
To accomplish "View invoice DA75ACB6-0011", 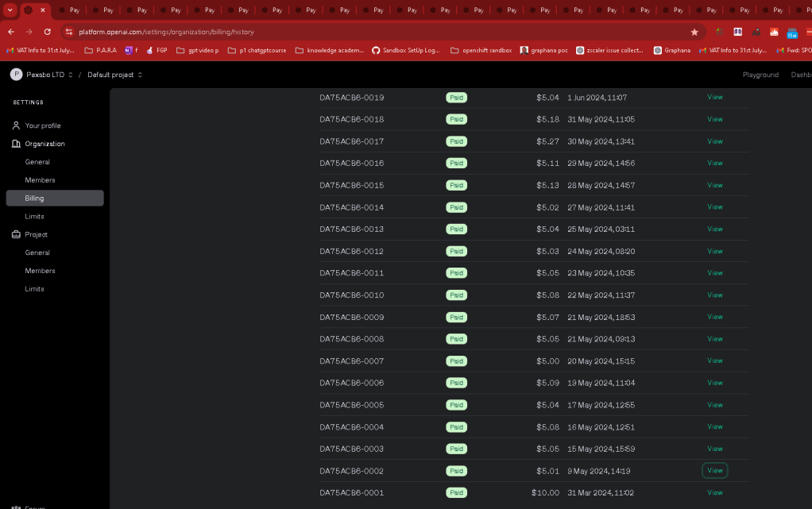I will 714,273.
